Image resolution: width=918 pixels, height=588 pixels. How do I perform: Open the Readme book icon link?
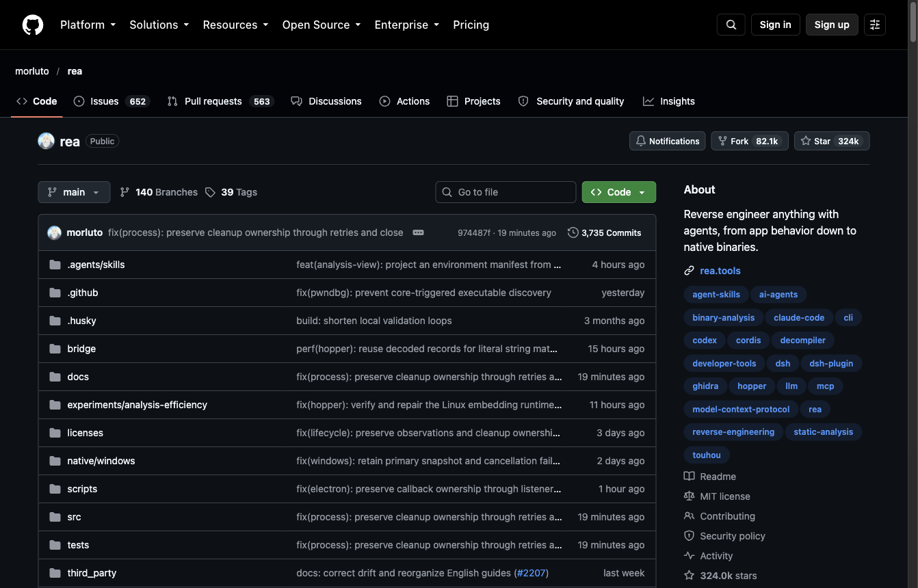710,477
